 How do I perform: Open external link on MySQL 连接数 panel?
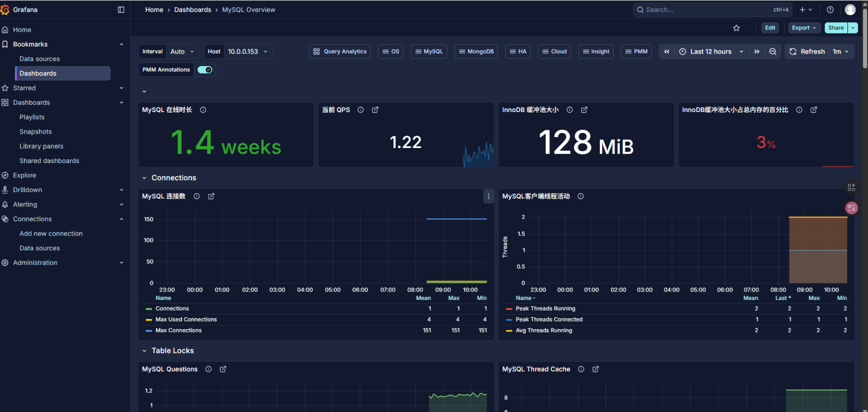pos(211,196)
